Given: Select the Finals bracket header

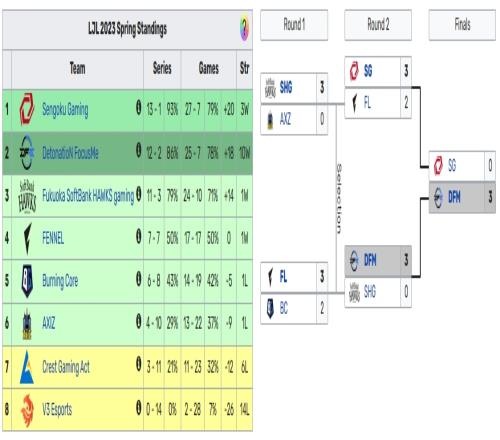Looking at the screenshot, I should point(462,25).
